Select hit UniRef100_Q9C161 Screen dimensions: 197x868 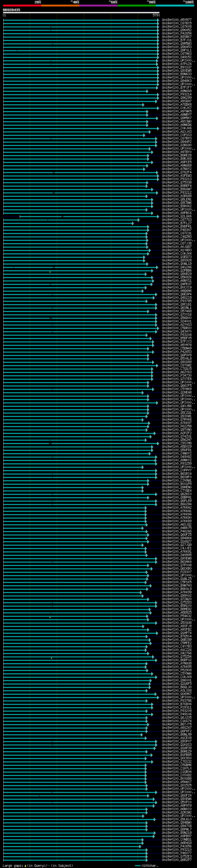(x=177, y=304)
